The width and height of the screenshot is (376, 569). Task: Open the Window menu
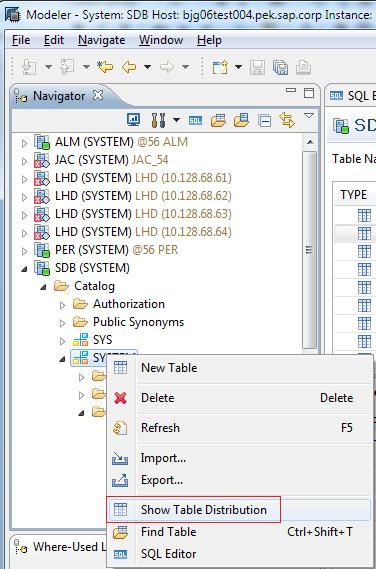pyautogui.click(x=161, y=40)
